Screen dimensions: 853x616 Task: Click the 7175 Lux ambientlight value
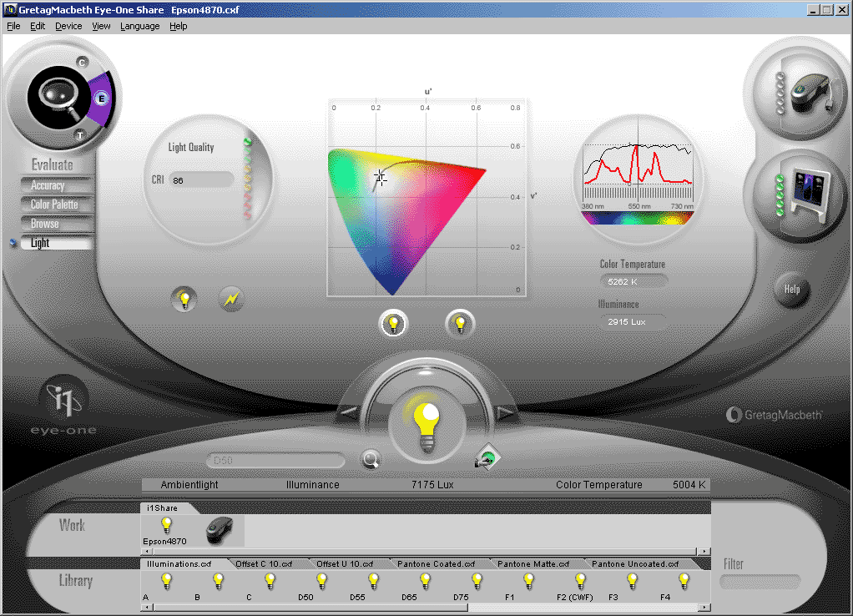click(x=432, y=484)
